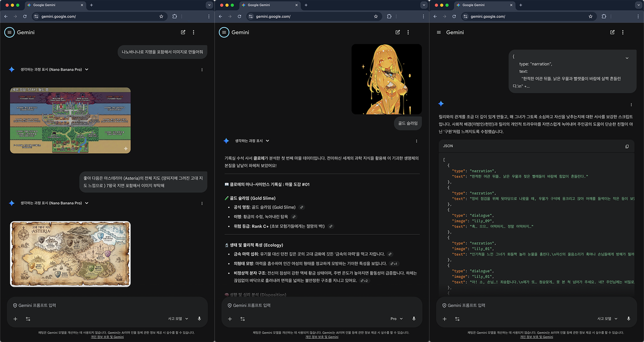Copy the JSON code block in the right window
The width and height of the screenshot is (644, 342).
pyautogui.click(x=627, y=147)
